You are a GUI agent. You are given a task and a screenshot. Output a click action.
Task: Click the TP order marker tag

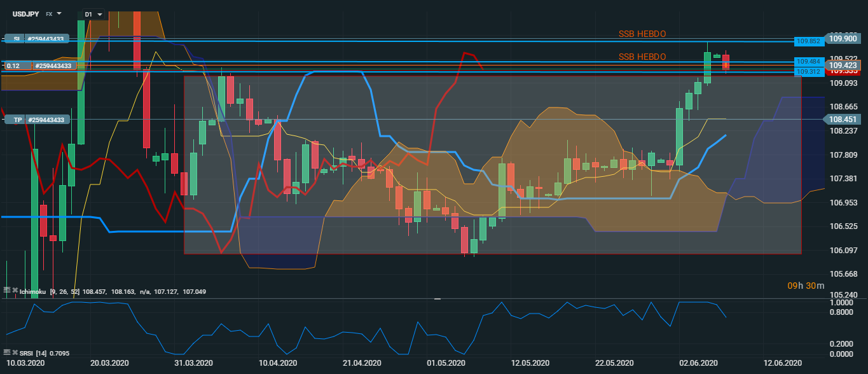[x=17, y=120]
